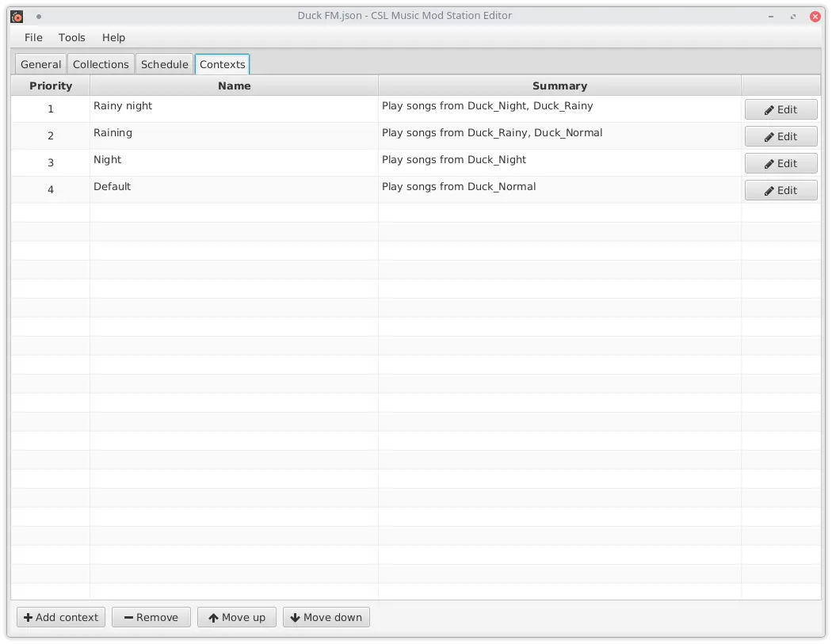Open the File menu
The height and width of the screenshot is (644, 832).
click(x=33, y=38)
